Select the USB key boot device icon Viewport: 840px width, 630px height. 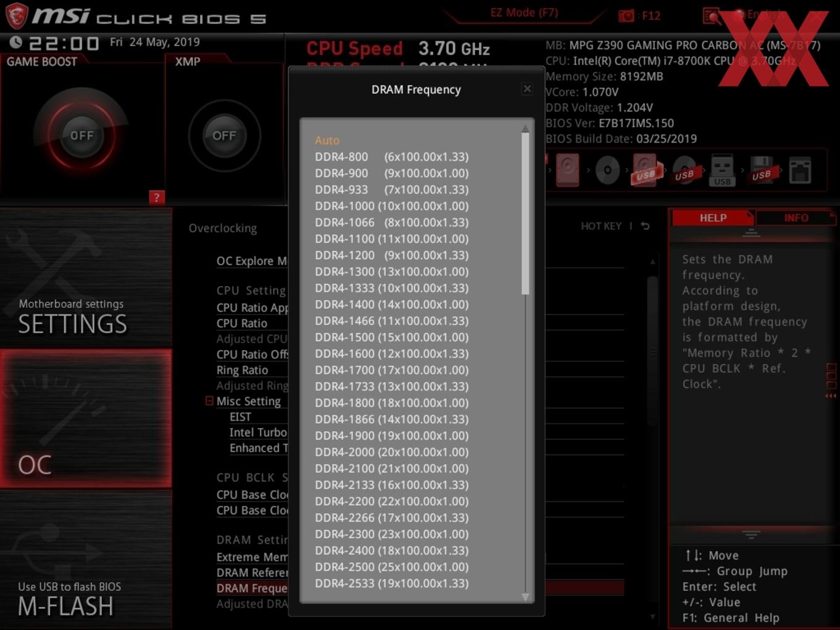[722, 170]
